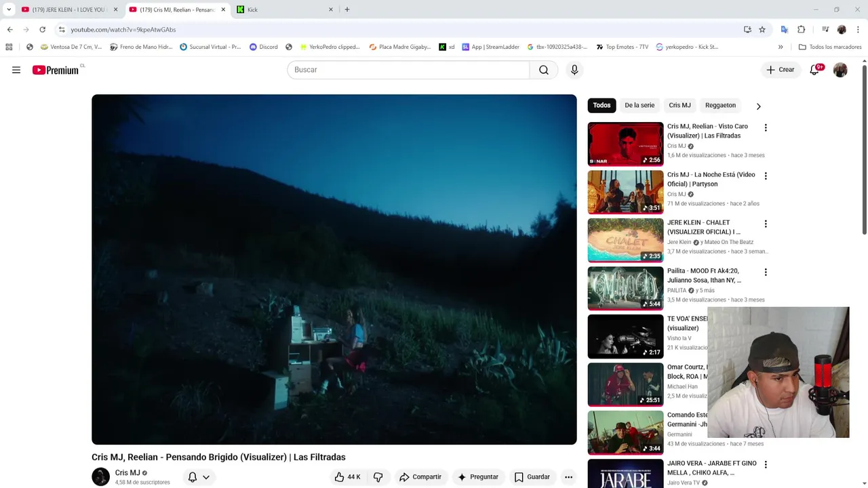
Task: Show more filter chips with right arrow
Action: (758, 106)
